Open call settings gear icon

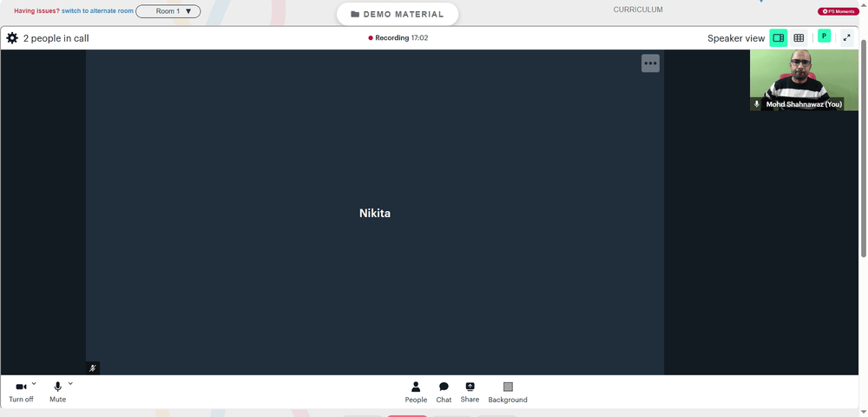pyautogui.click(x=12, y=38)
